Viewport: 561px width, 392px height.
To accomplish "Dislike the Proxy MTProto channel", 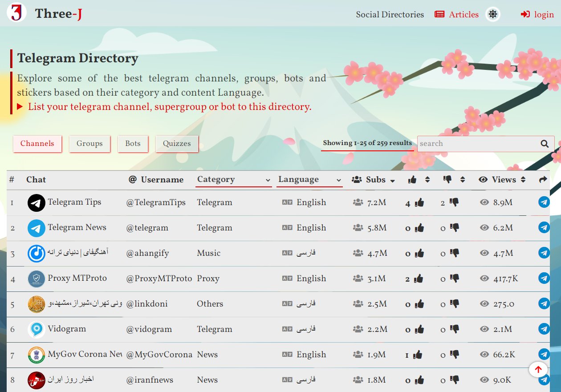I will coord(454,279).
